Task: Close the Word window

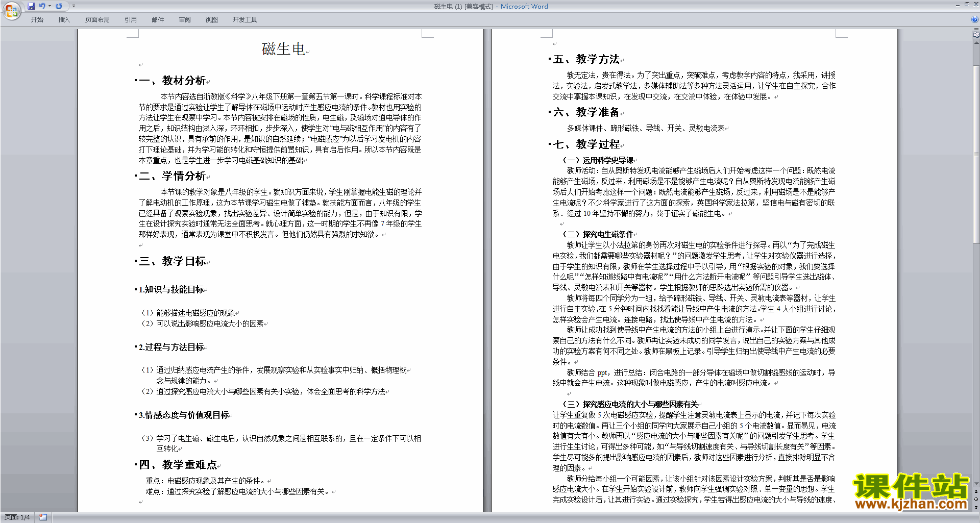Action: click(975, 5)
